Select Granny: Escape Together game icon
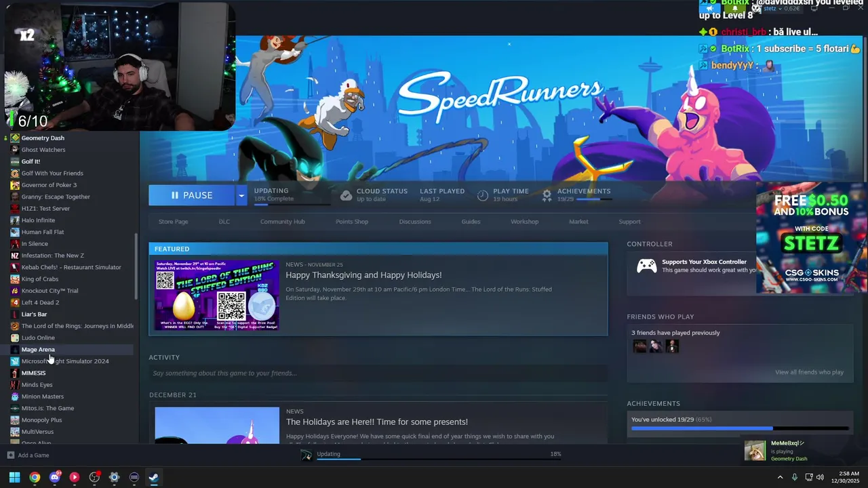The image size is (868, 488). [x=15, y=197]
